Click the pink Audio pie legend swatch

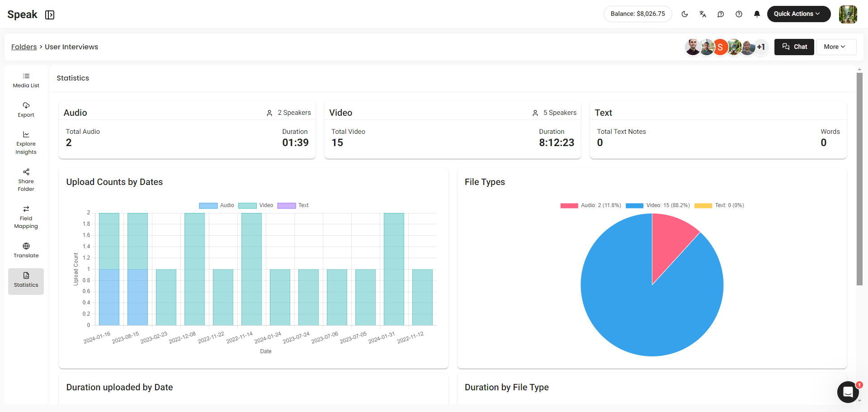pos(569,205)
